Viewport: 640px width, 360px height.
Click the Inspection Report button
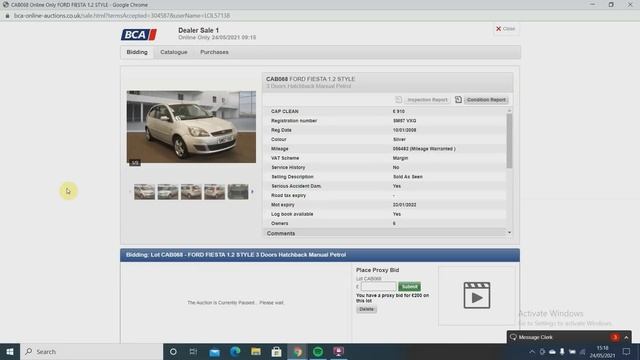427,100
